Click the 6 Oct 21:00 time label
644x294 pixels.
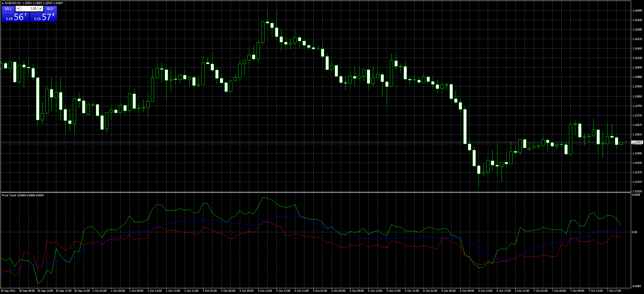point(522,291)
